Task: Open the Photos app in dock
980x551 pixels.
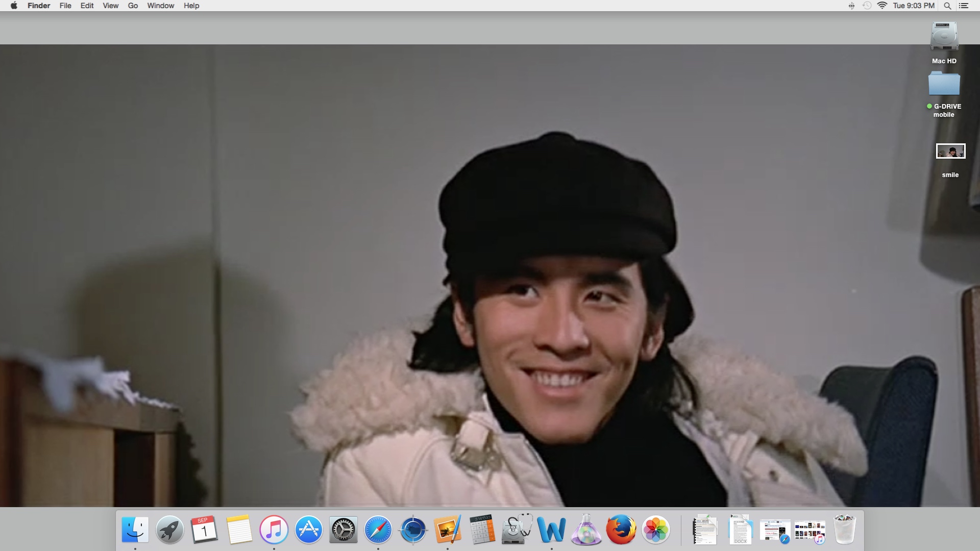Action: tap(655, 530)
